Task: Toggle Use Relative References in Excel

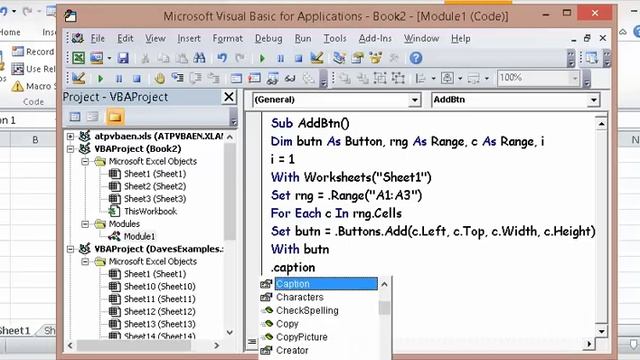Action: coord(33,69)
